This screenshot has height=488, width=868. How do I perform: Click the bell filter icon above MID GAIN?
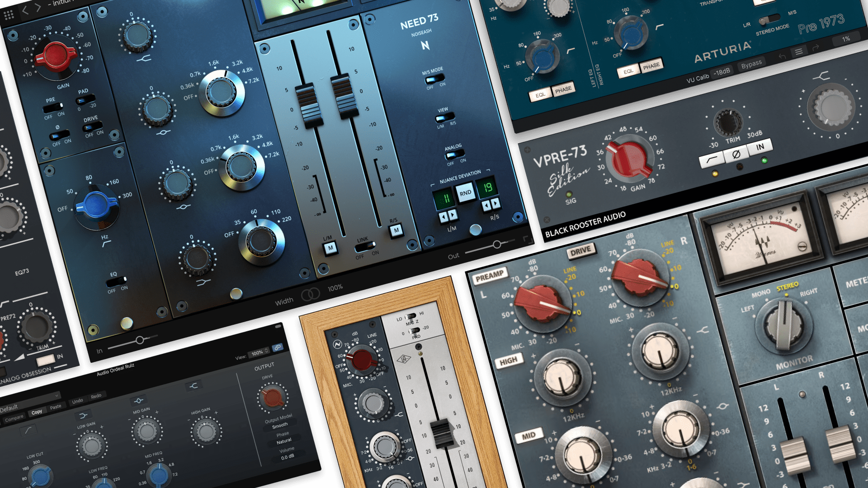coord(138,400)
